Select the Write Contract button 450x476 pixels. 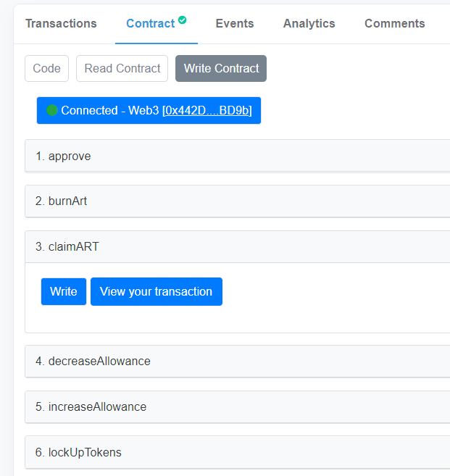tap(221, 68)
